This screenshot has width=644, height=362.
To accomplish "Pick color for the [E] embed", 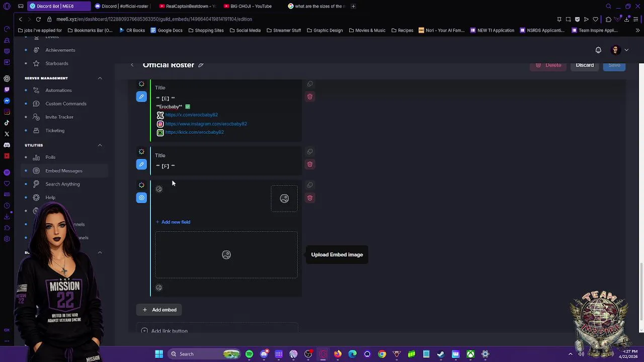I will 141,84.
